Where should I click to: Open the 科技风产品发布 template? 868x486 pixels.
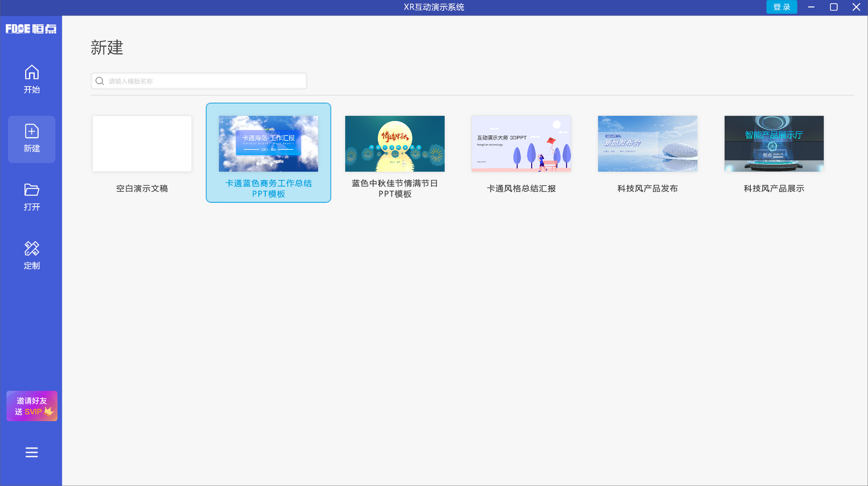click(647, 144)
